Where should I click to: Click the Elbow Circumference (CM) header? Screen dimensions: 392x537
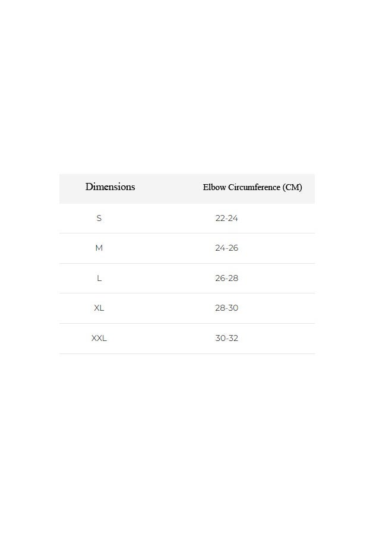pyautogui.click(x=252, y=187)
